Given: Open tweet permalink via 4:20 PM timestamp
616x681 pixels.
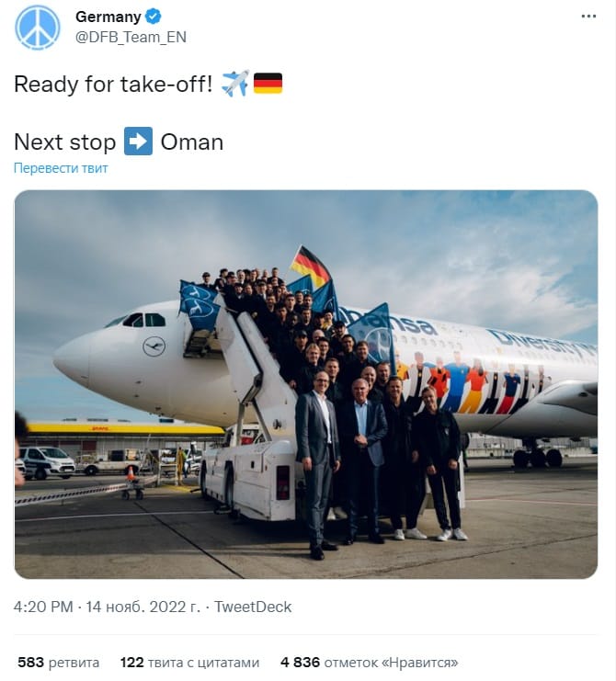Looking at the screenshot, I should (43, 607).
